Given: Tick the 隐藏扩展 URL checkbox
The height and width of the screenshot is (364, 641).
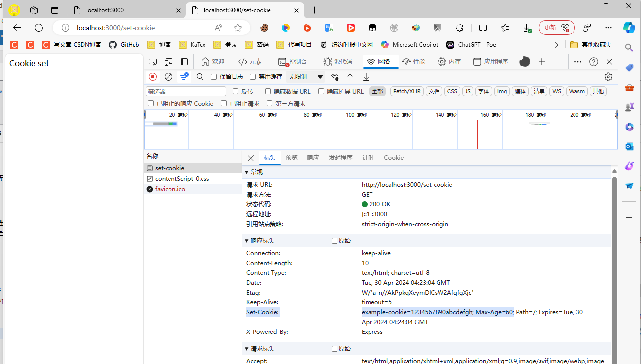Looking at the screenshot, I should 321,91.
